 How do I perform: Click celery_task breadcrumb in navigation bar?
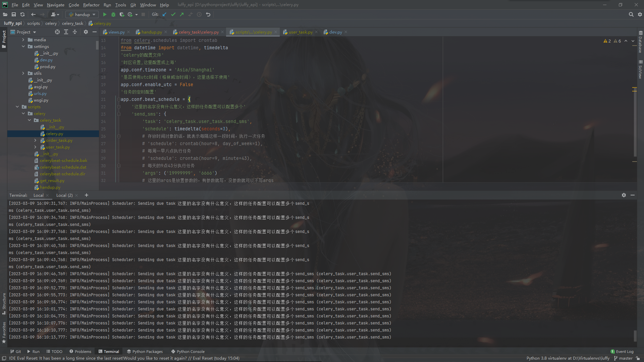72,23
